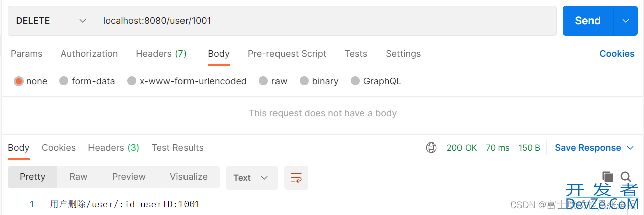Screen dimensions: 644x215
Task: Select x-www-form-urlencoded body option
Action: pyautogui.click(x=132, y=81)
